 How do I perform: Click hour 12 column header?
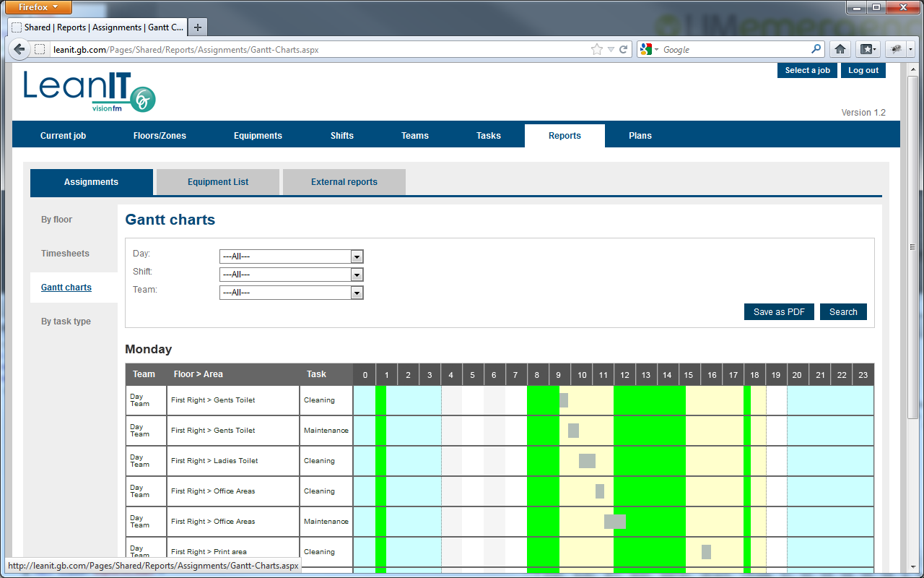point(624,374)
